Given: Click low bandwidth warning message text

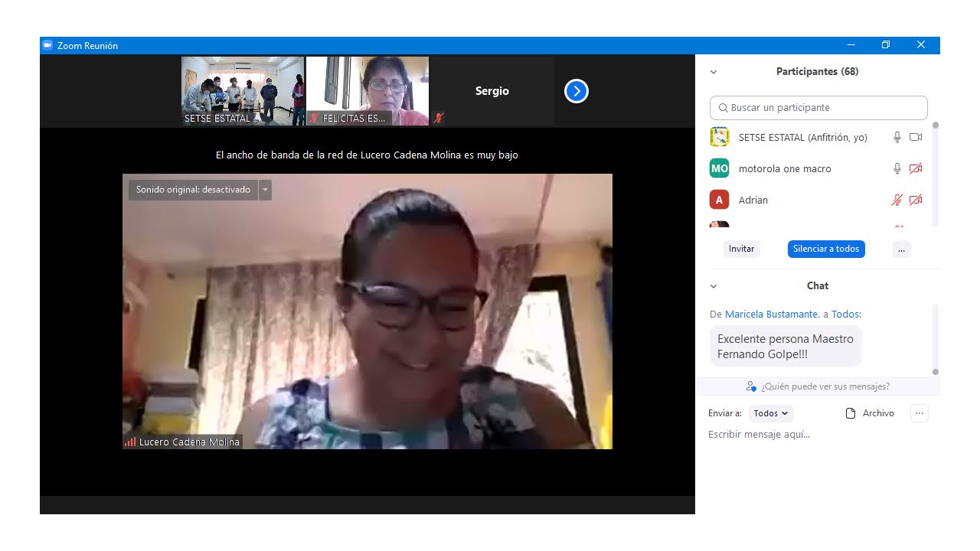Looking at the screenshot, I should [367, 155].
